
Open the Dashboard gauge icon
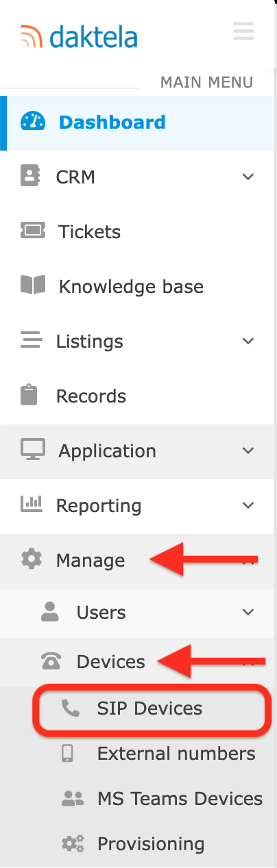coord(33,122)
